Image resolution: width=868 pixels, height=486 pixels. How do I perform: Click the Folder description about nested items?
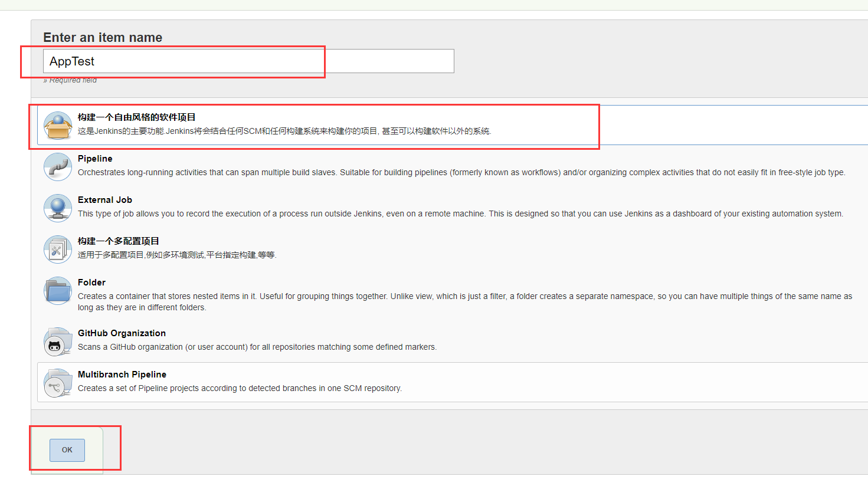465,301
